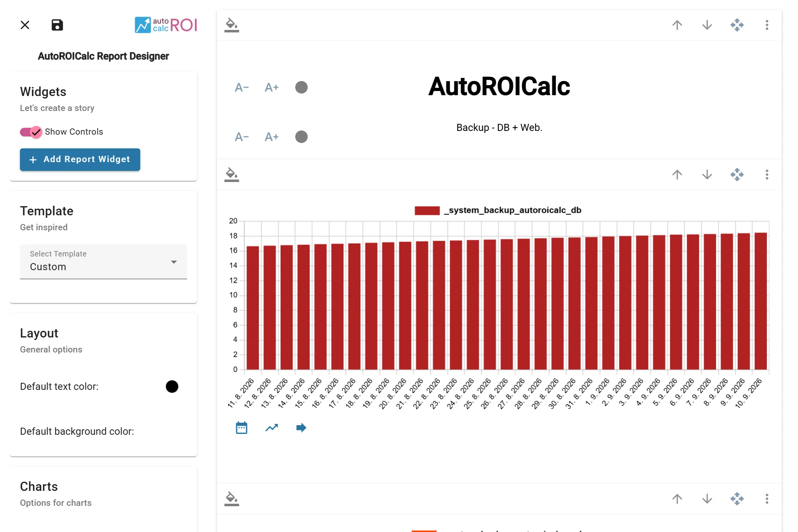Image resolution: width=798 pixels, height=532 pixels.
Task: Click the 'Default text color:' label
Action: tap(59, 387)
